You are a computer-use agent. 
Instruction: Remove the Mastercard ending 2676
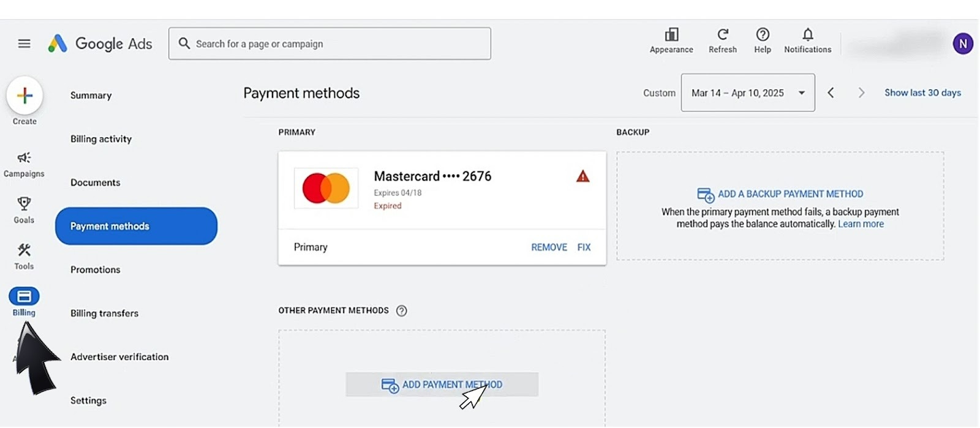tap(549, 247)
